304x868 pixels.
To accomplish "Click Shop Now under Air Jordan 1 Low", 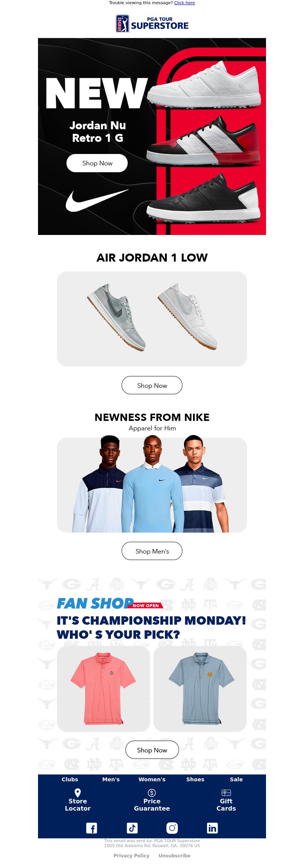I will tap(152, 385).
